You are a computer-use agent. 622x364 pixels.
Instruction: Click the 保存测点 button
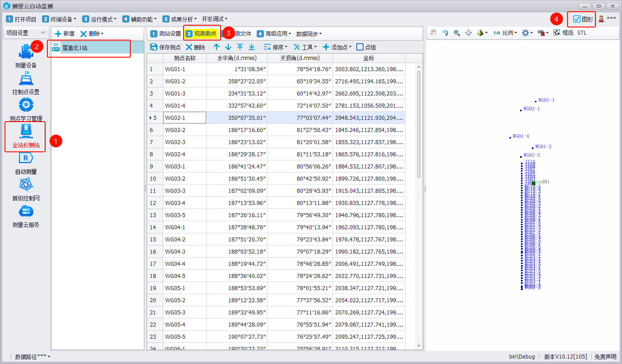pyautogui.click(x=165, y=47)
